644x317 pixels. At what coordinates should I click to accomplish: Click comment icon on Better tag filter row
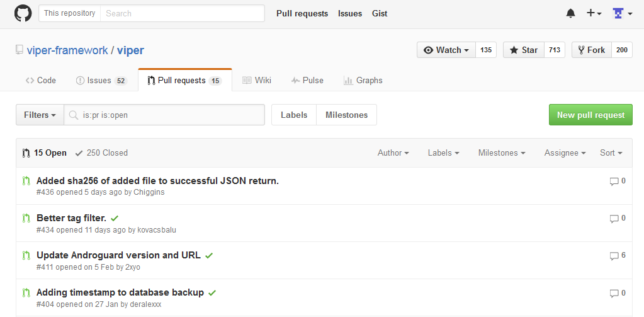click(614, 219)
